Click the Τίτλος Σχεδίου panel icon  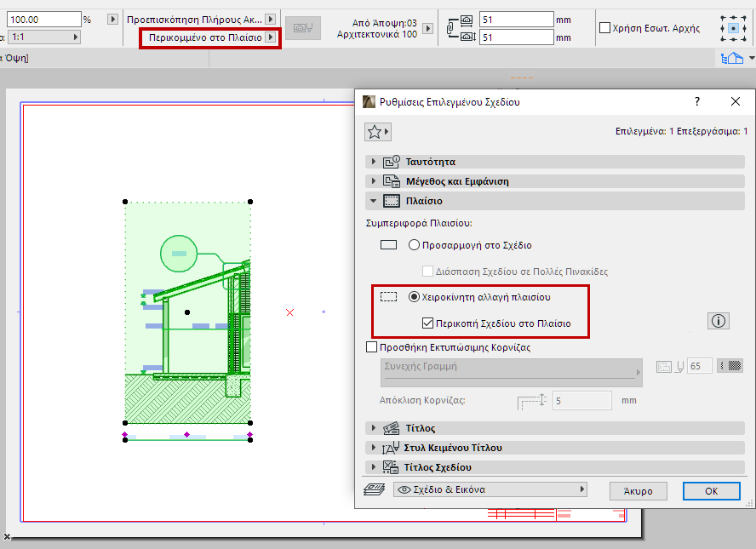tap(391, 467)
